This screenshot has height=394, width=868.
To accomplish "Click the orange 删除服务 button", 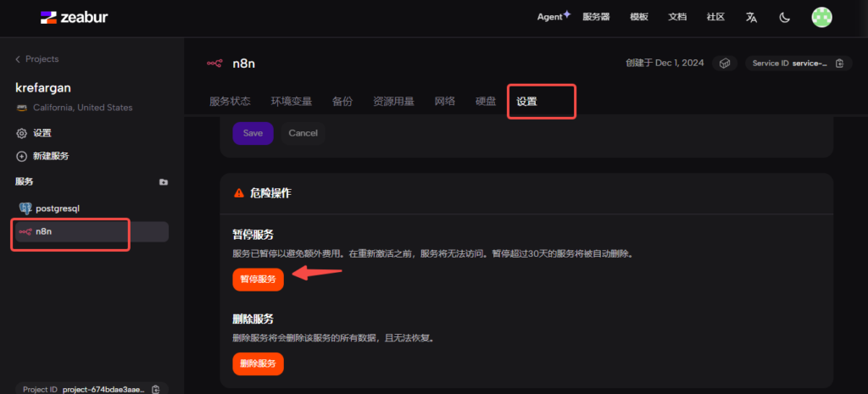I will click(x=258, y=363).
